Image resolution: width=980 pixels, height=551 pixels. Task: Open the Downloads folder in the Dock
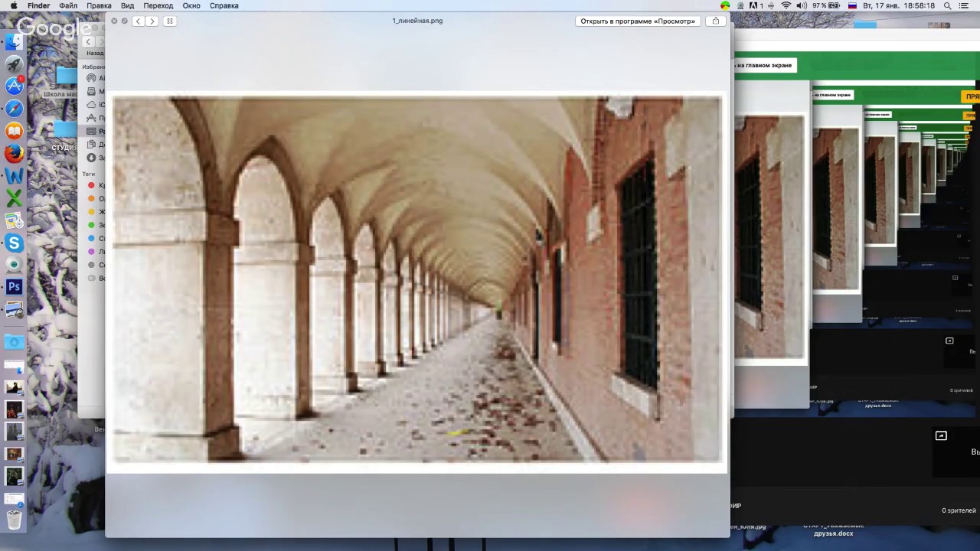pyautogui.click(x=15, y=341)
